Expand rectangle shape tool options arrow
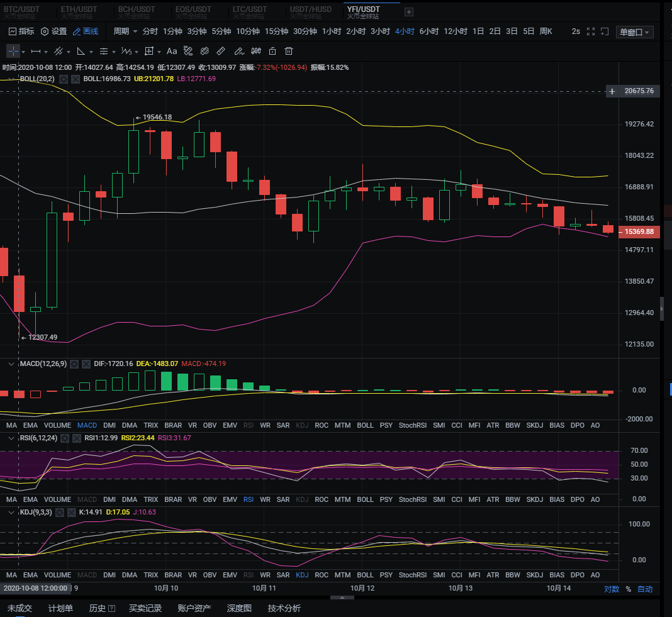The height and width of the screenshot is (617, 672). point(159,52)
